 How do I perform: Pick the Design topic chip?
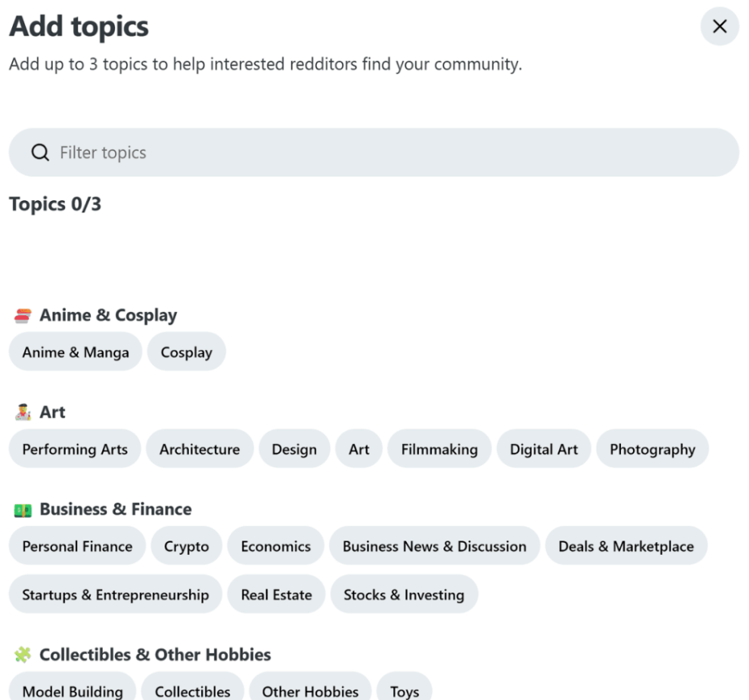tap(294, 450)
